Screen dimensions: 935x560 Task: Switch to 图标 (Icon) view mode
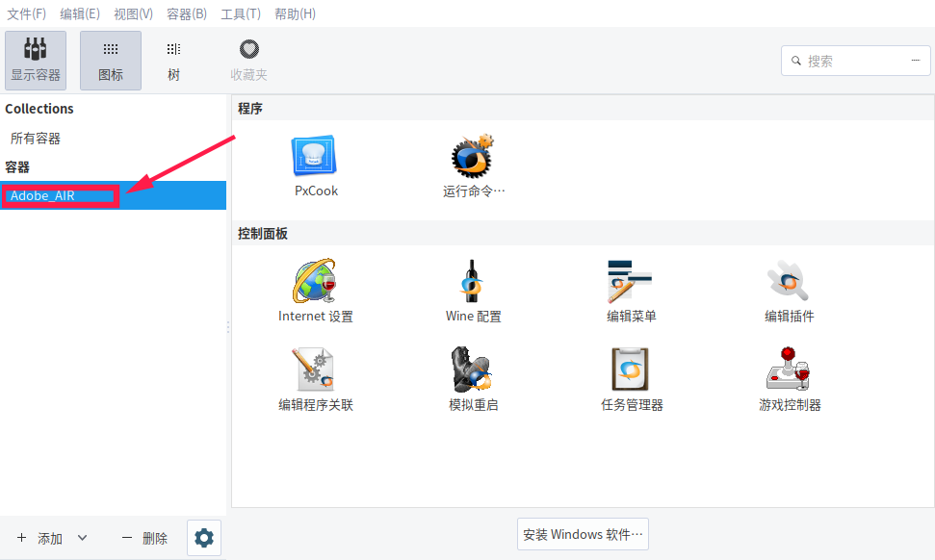tap(111, 60)
